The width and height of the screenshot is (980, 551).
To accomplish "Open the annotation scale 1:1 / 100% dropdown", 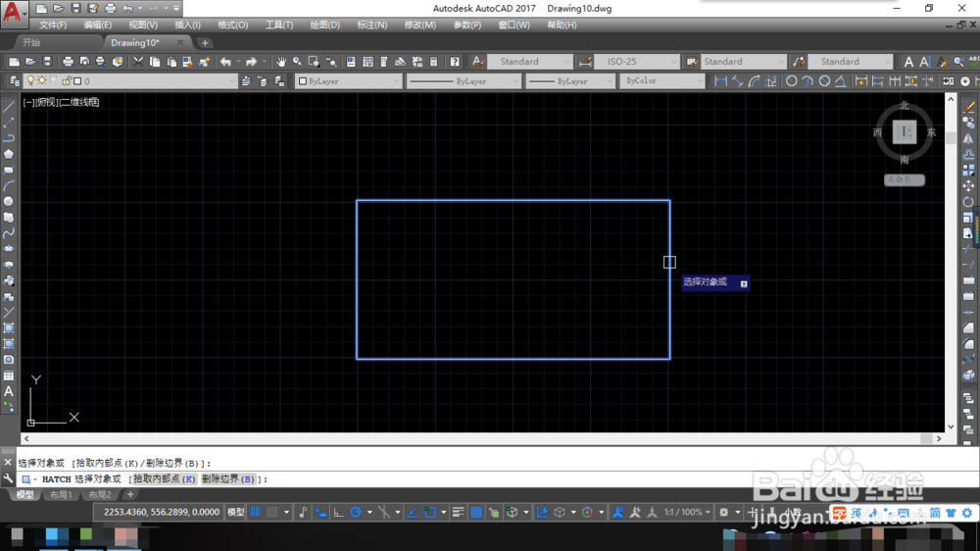I will [x=687, y=512].
